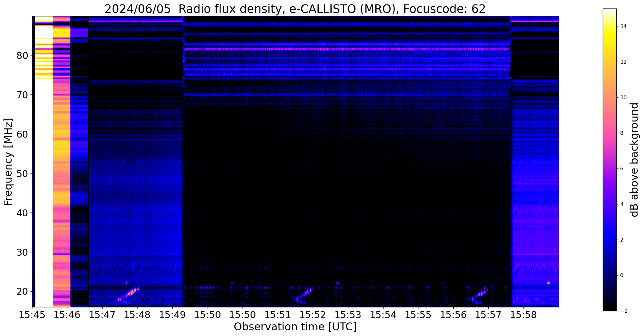Viewport: 644px width, 336px height.
Task: Click the colorbar tick labeled 8
Action: (621, 133)
